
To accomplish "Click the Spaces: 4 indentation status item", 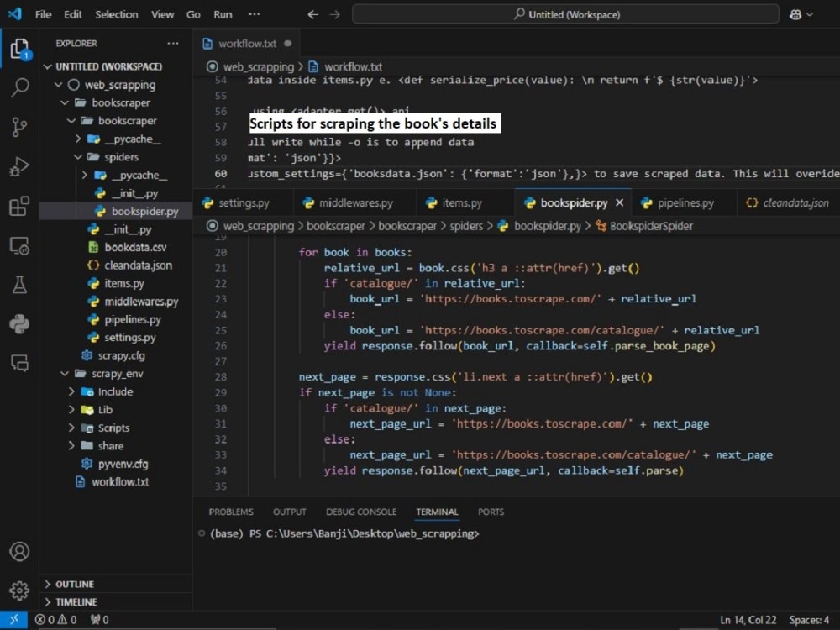I will [x=809, y=620].
